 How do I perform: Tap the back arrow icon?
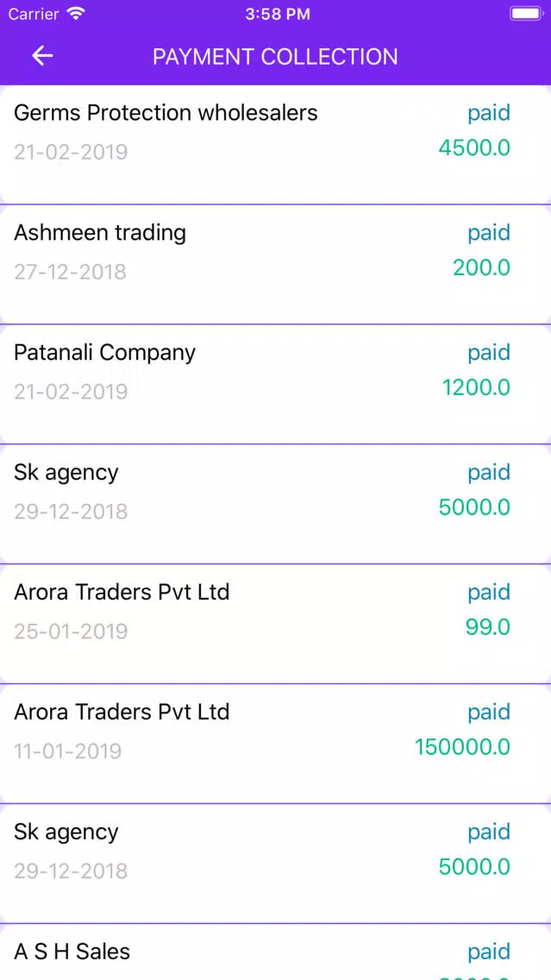pyautogui.click(x=42, y=56)
